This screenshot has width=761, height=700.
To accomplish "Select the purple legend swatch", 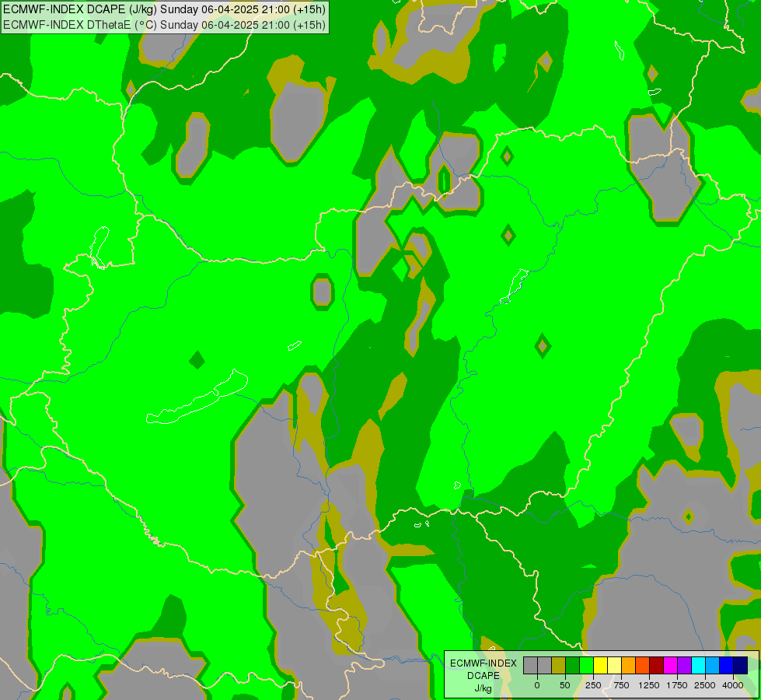I will click(x=684, y=666).
